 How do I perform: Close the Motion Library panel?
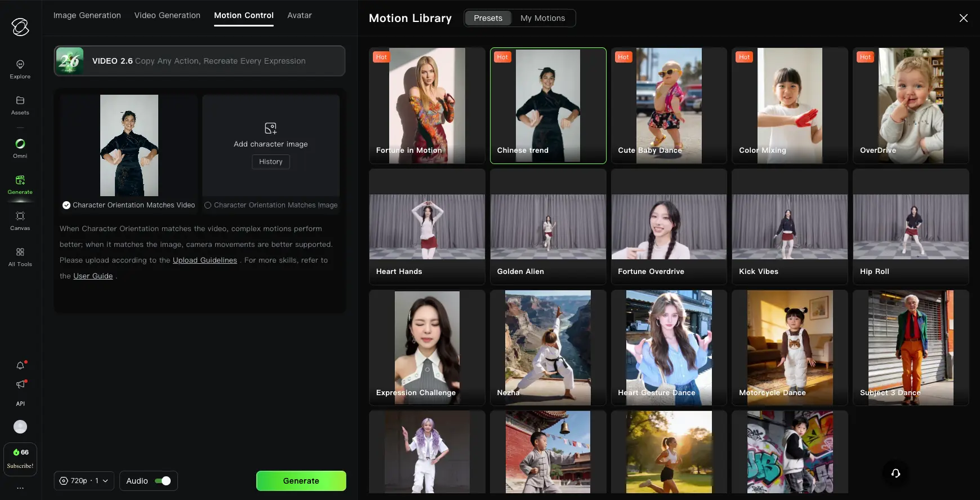tap(964, 18)
